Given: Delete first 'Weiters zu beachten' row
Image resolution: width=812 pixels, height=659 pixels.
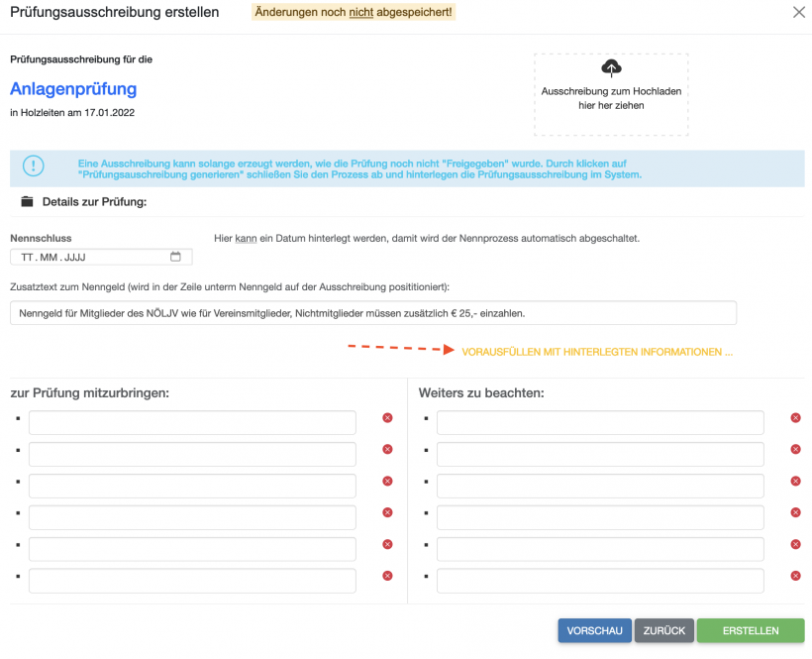Looking at the screenshot, I should (795, 418).
